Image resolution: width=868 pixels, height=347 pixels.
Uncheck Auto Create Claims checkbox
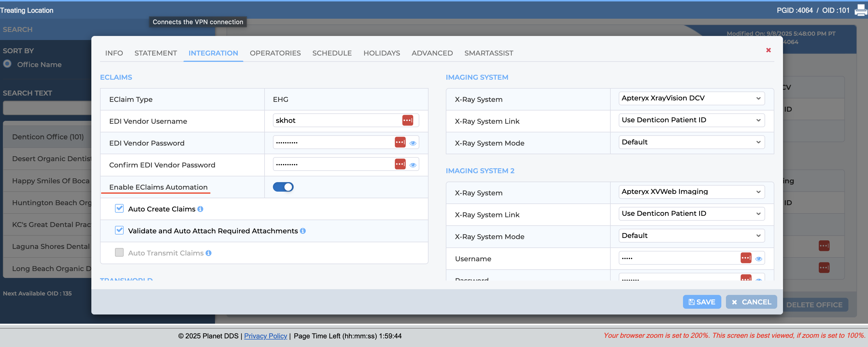click(x=119, y=208)
